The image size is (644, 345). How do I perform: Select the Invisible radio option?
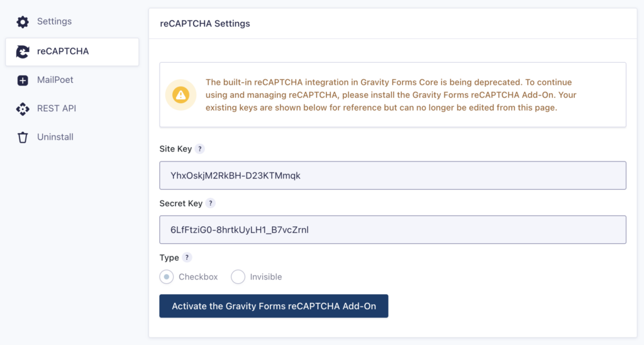coord(238,277)
